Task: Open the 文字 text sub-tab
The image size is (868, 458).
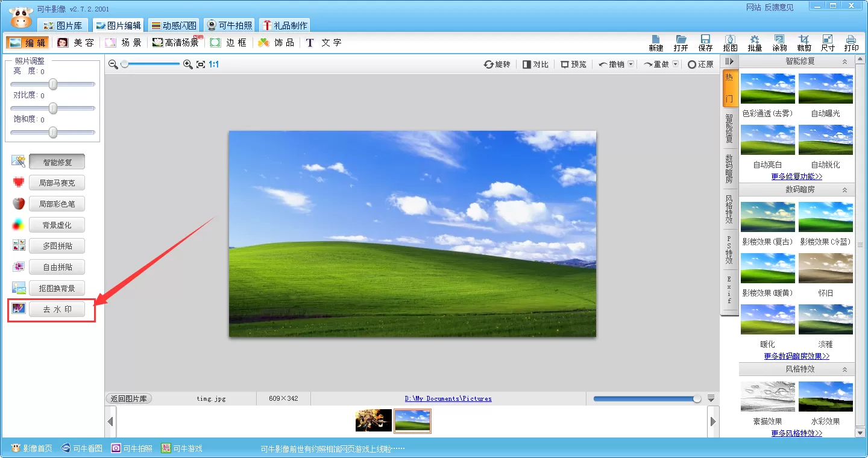Action: point(324,42)
